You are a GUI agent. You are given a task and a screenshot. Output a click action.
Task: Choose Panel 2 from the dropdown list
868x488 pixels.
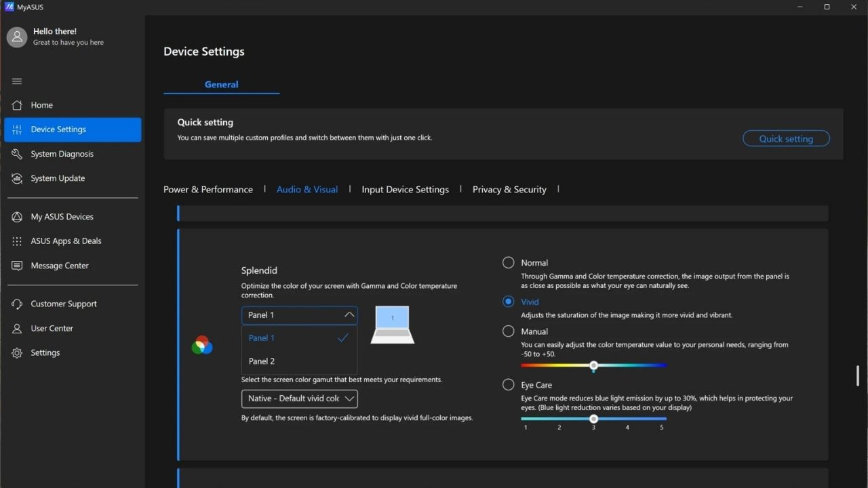click(x=262, y=361)
